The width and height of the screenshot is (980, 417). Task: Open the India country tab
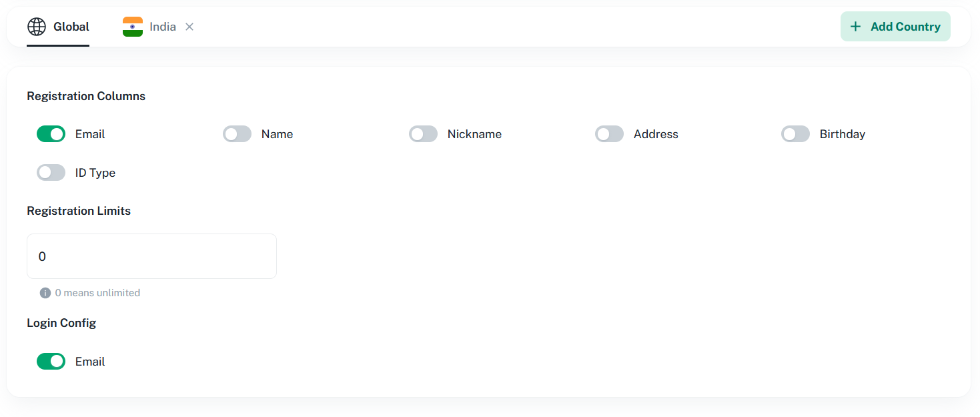pos(162,27)
